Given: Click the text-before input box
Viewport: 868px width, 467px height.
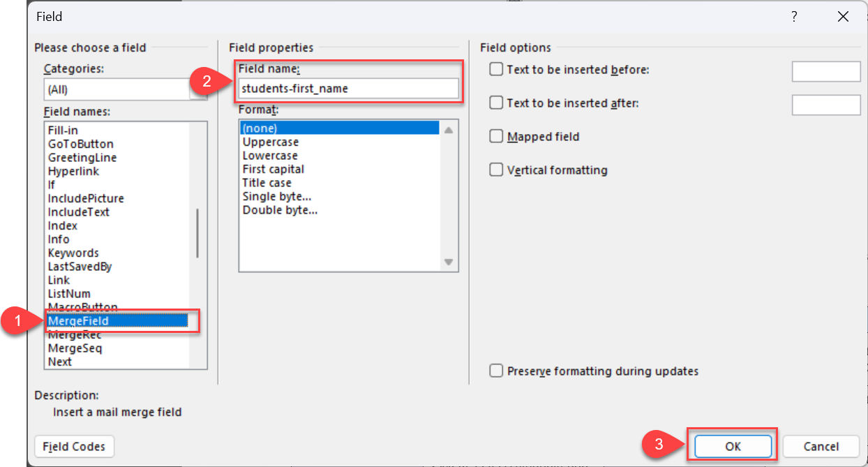Looking at the screenshot, I should point(826,71).
